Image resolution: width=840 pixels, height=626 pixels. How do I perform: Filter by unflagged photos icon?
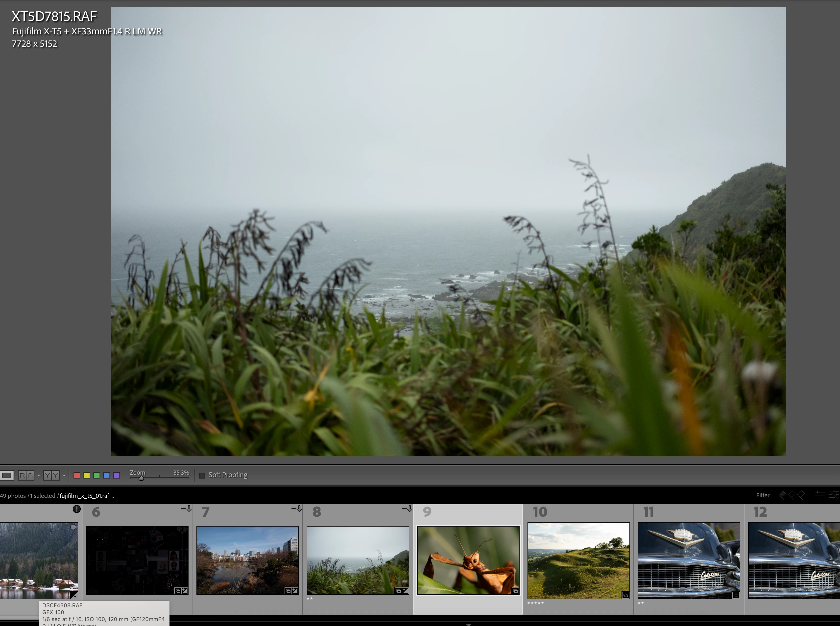[792, 495]
